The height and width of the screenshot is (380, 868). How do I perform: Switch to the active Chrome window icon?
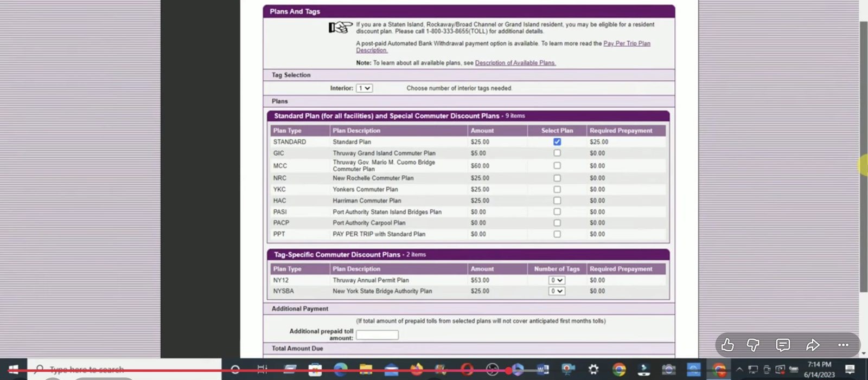coord(719,370)
